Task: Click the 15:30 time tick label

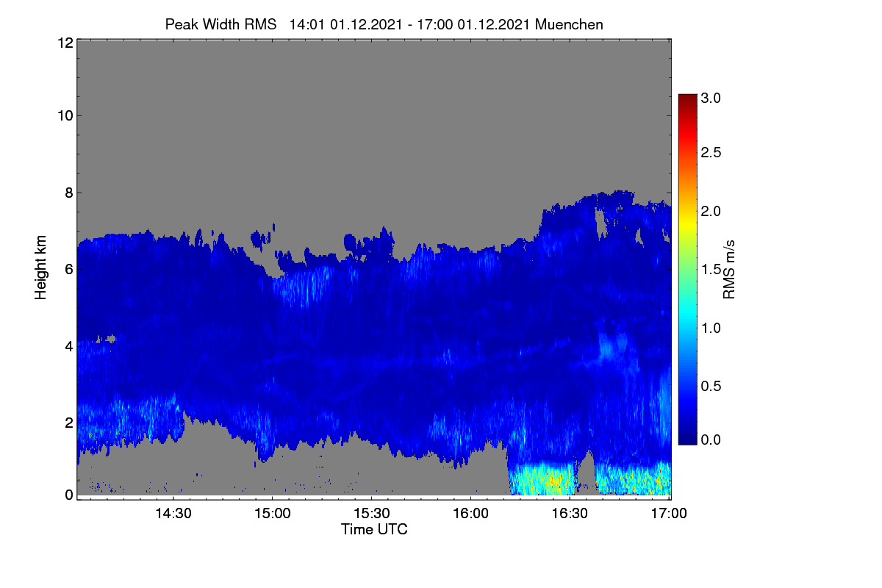Action: tap(371, 514)
